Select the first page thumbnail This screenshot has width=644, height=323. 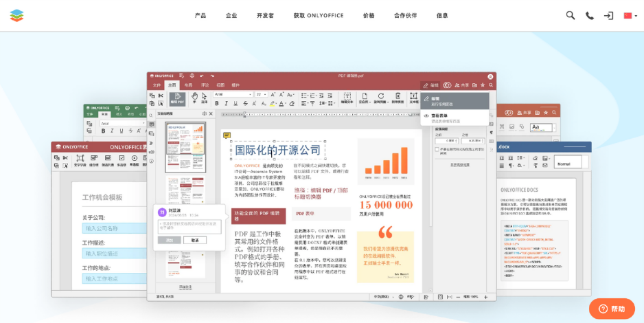coord(185,147)
